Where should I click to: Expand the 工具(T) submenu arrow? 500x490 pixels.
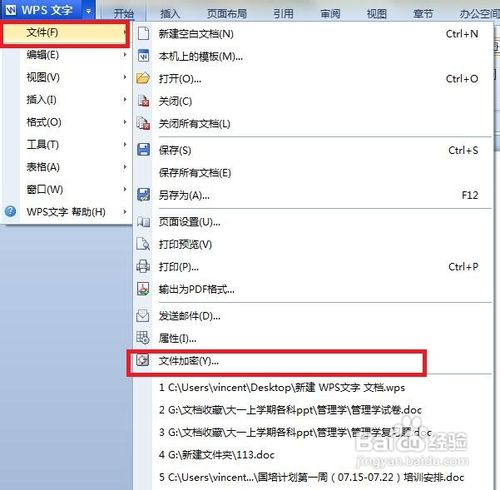[x=125, y=144]
